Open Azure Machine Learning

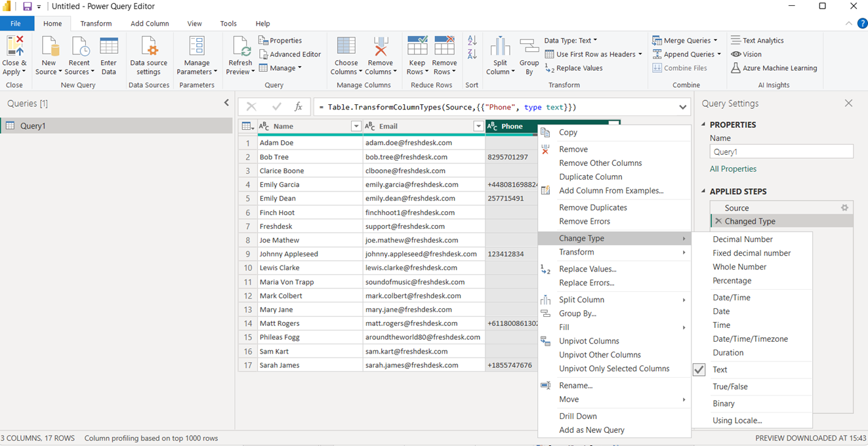pyautogui.click(x=774, y=68)
